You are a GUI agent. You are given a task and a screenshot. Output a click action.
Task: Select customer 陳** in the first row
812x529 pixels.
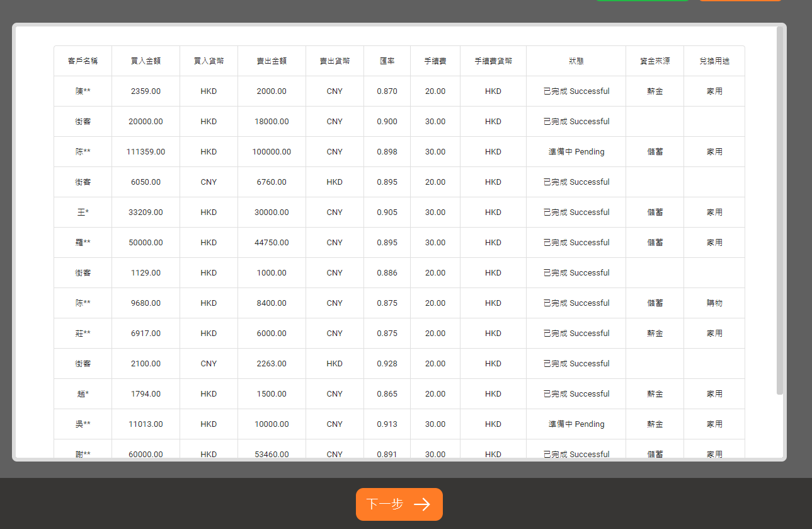pyautogui.click(x=83, y=91)
